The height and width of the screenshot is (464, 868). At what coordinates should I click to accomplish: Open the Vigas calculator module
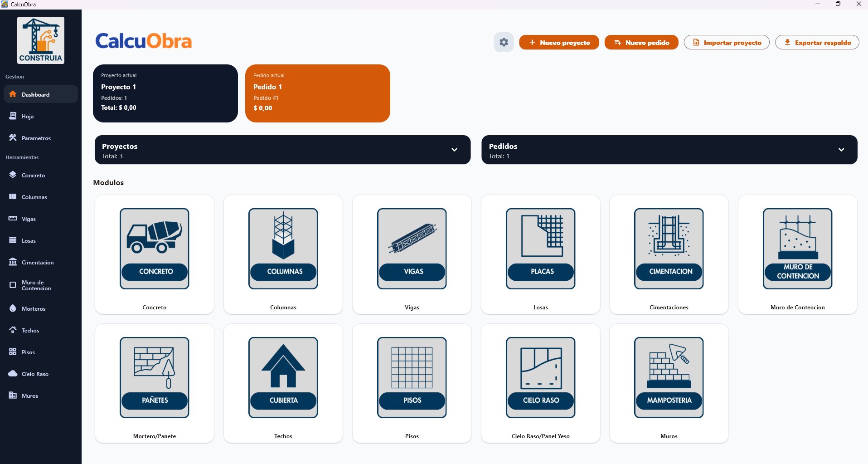pyautogui.click(x=411, y=254)
